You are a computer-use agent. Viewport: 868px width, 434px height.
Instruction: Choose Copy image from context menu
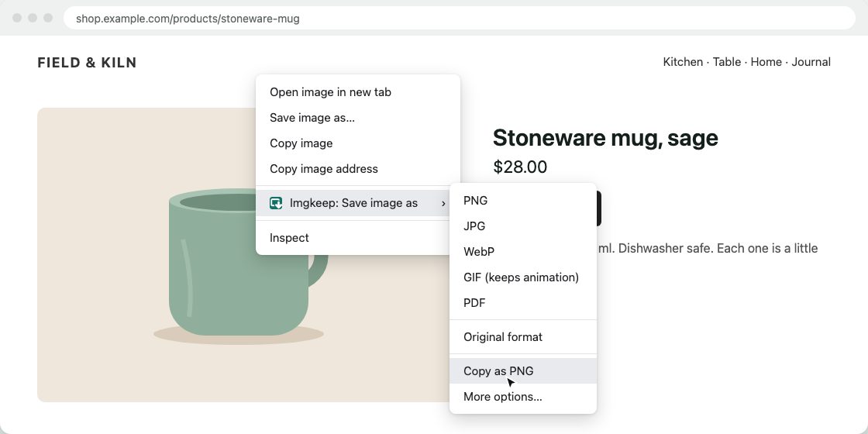(x=358, y=143)
